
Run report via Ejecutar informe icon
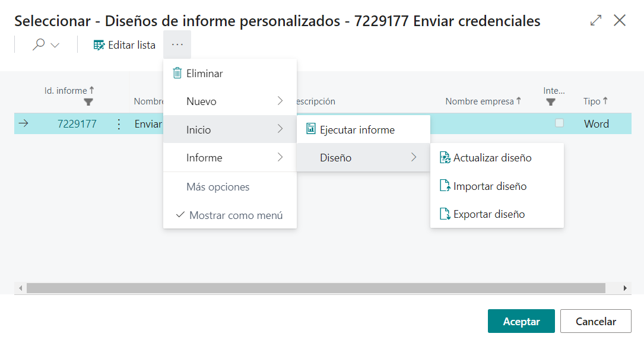coord(311,129)
